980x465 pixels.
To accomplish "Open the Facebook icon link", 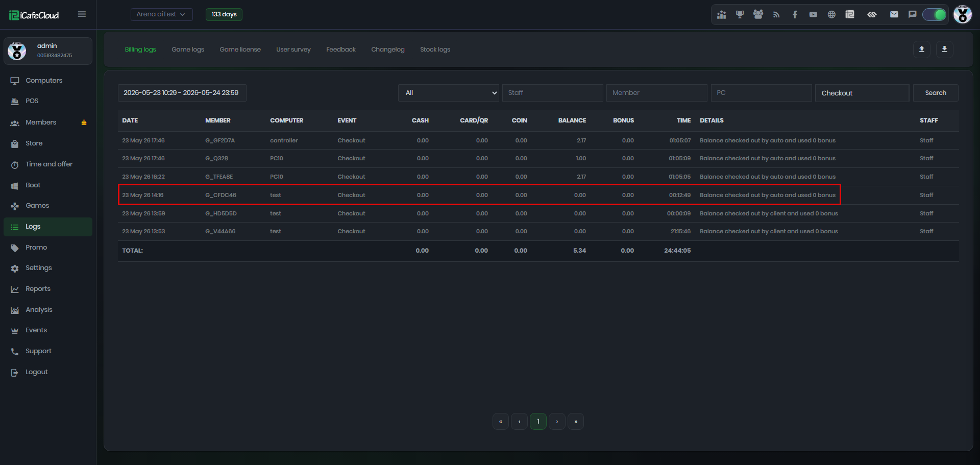I will coord(795,14).
